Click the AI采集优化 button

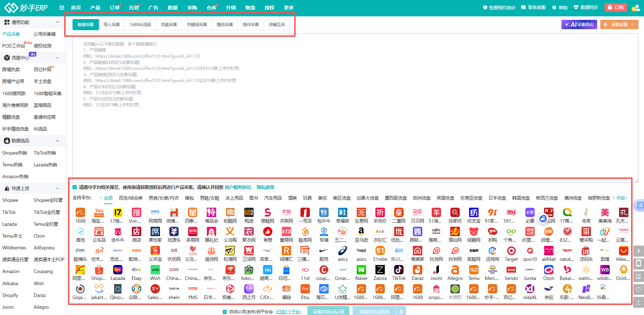click(x=579, y=25)
